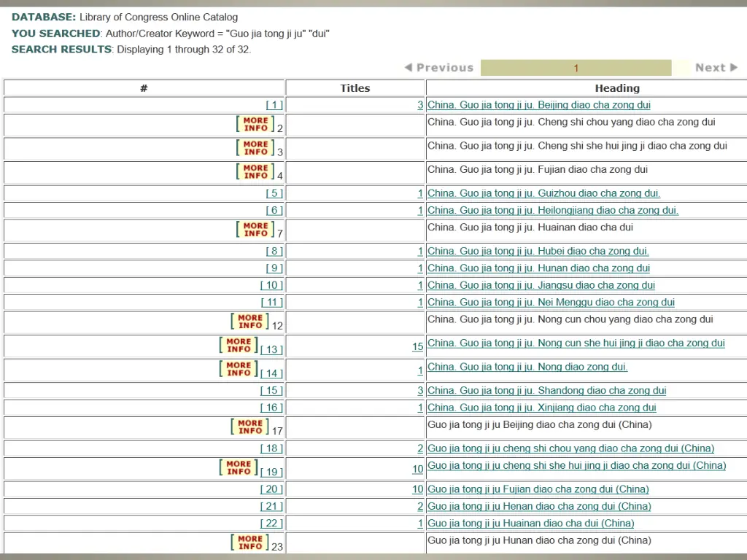Open 10 titles count in row 19

417,470
